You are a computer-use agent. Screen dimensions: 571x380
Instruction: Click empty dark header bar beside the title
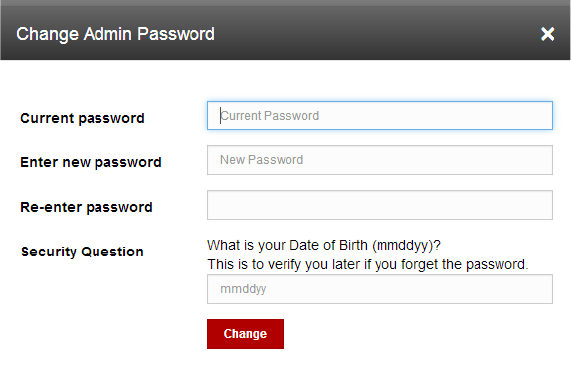pos(375,34)
